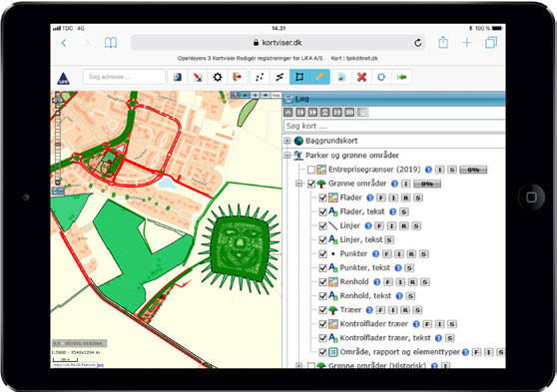Click the blue map book toolbar icon
Image resolution: width=557 pixels, height=392 pixels.
178,77
